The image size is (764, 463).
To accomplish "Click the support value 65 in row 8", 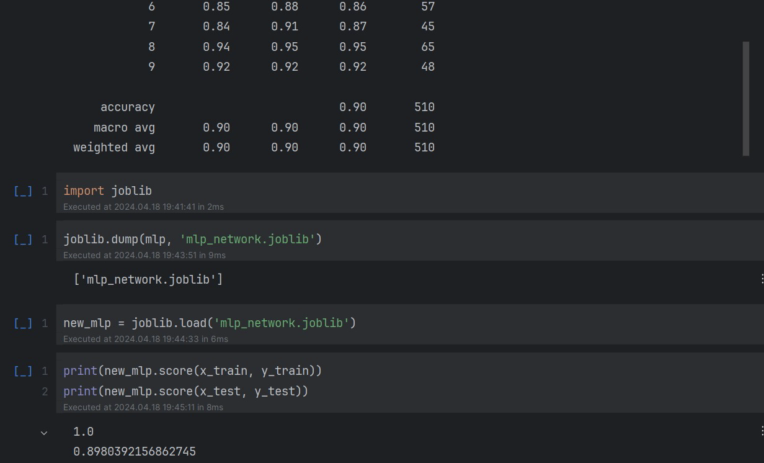I will (x=428, y=47).
